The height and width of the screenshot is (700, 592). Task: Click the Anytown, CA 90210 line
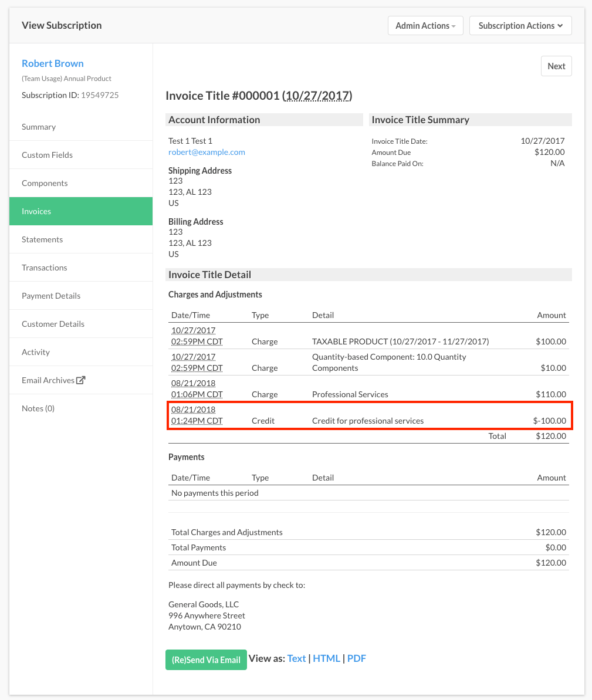pyautogui.click(x=205, y=627)
